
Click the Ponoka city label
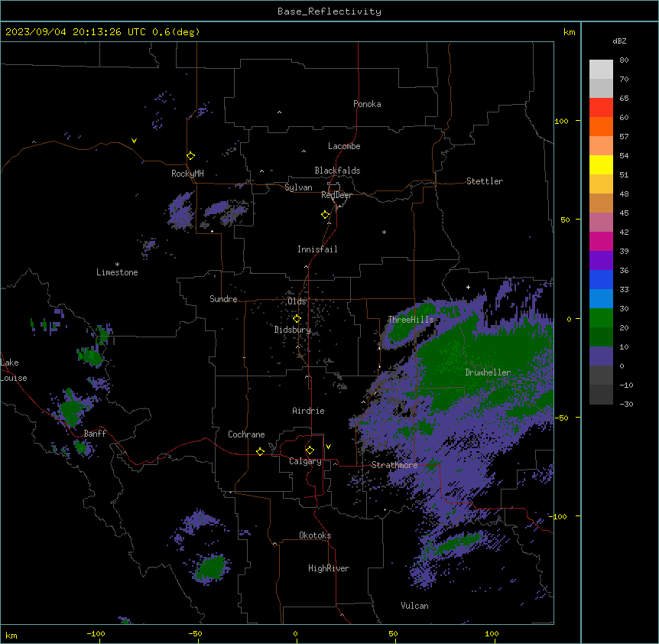[x=367, y=104]
